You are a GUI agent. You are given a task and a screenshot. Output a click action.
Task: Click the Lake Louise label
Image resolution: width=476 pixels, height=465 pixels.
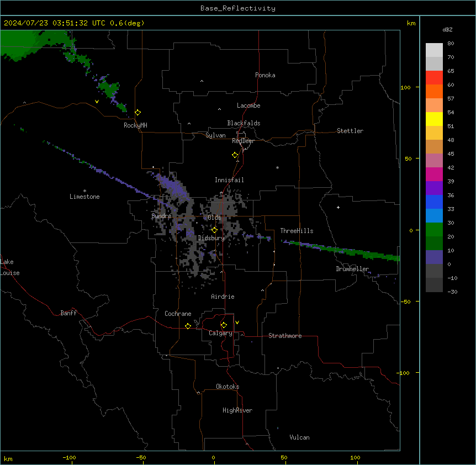click(10, 267)
